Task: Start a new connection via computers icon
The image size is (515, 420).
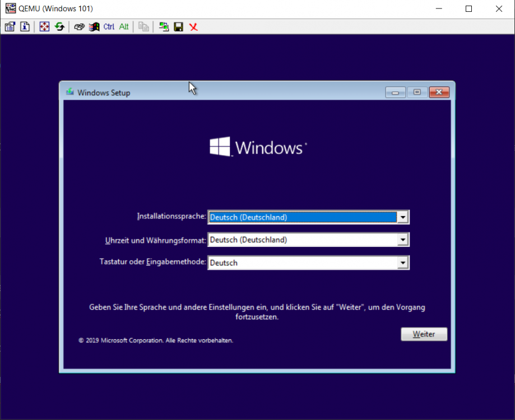Action: 164,26
